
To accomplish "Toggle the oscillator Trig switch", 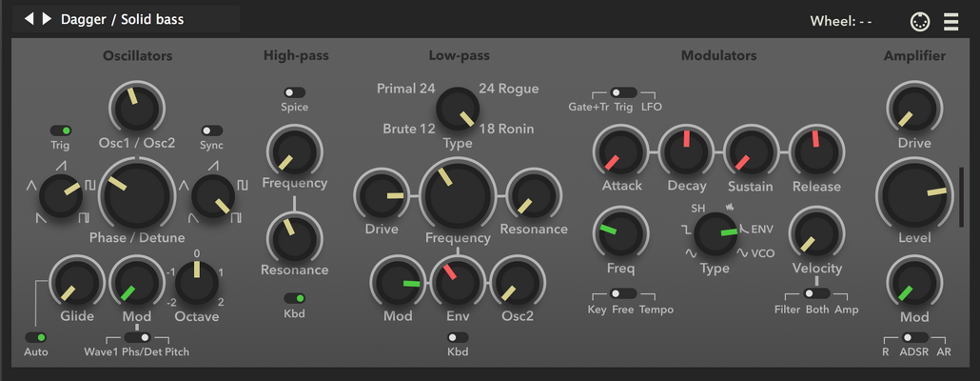I will coord(61,130).
